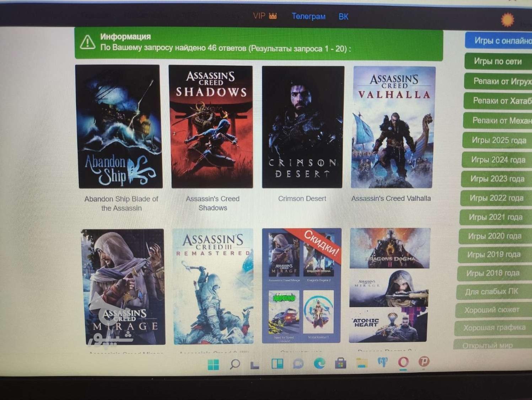Open the ВК link in the top bar

[343, 17]
